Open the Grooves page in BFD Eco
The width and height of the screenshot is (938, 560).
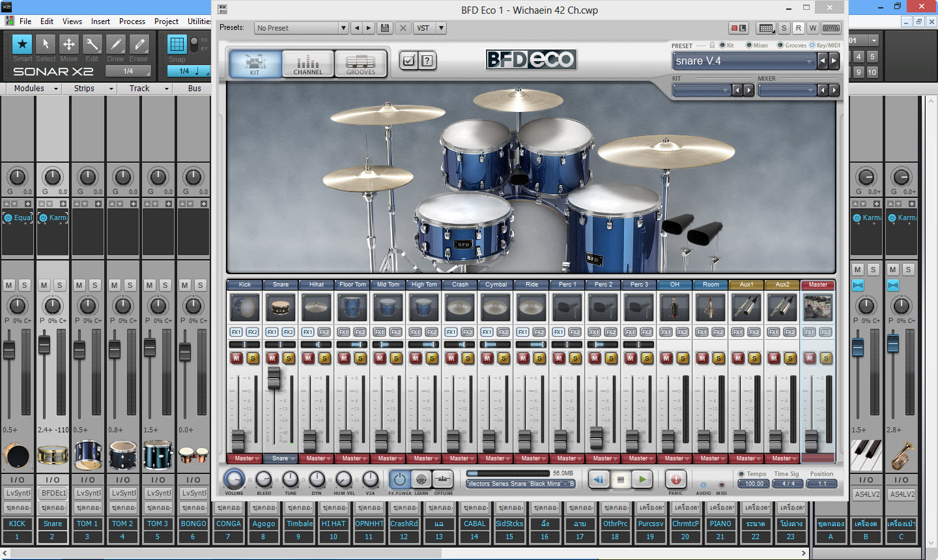(x=361, y=64)
